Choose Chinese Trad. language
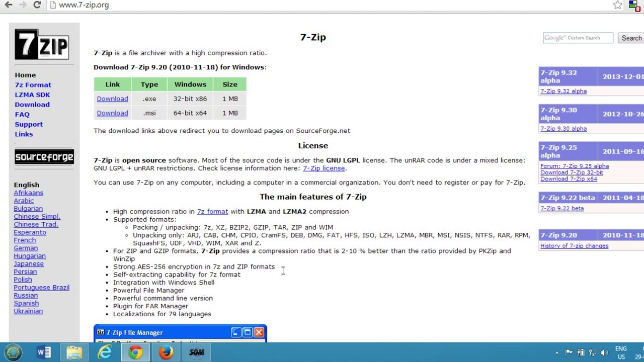The image size is (644, 362). tap(36, 225)
